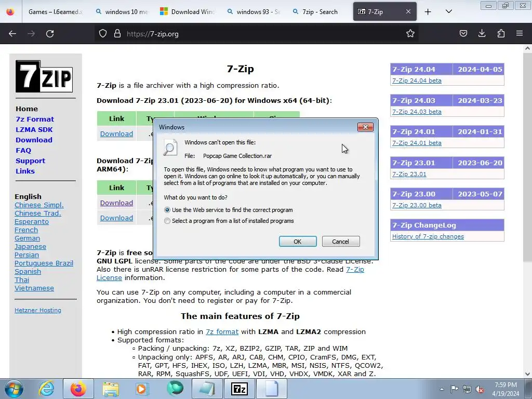Switch to windows 93 search tab
532x399 pixels.
pyautogui.click(x=254, y=11)
